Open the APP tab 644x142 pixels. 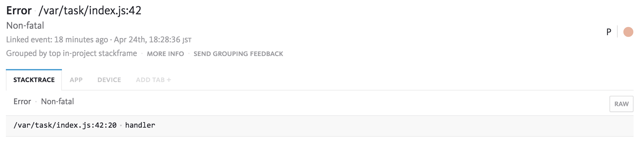tap(76, 80)
